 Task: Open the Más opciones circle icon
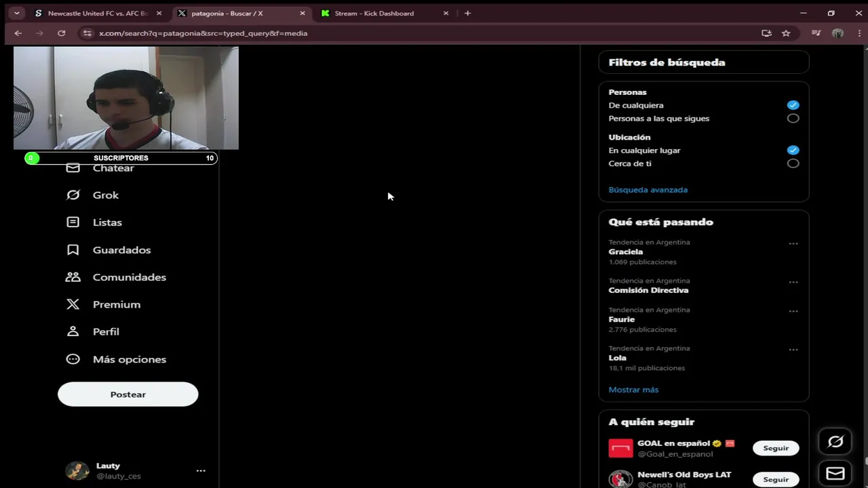(73, 359)
